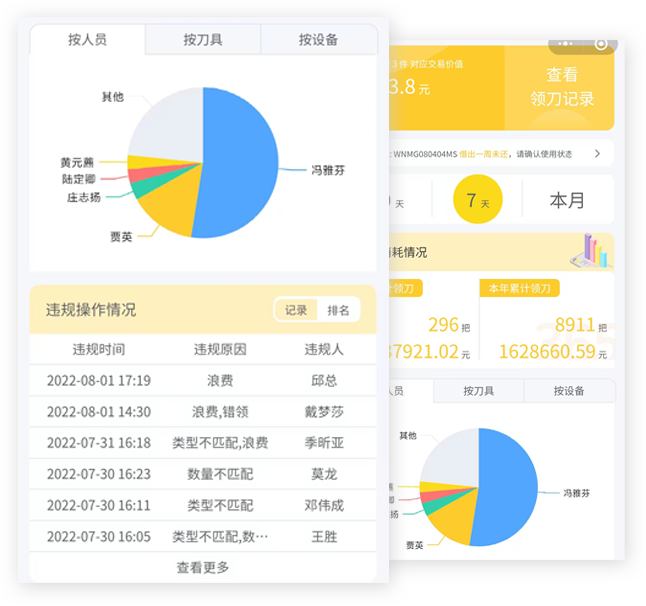Toggle to 记录 view in 违规操作情况
Image resolution: width=646 pixels, height=606 pixels.
coord(296,310)
